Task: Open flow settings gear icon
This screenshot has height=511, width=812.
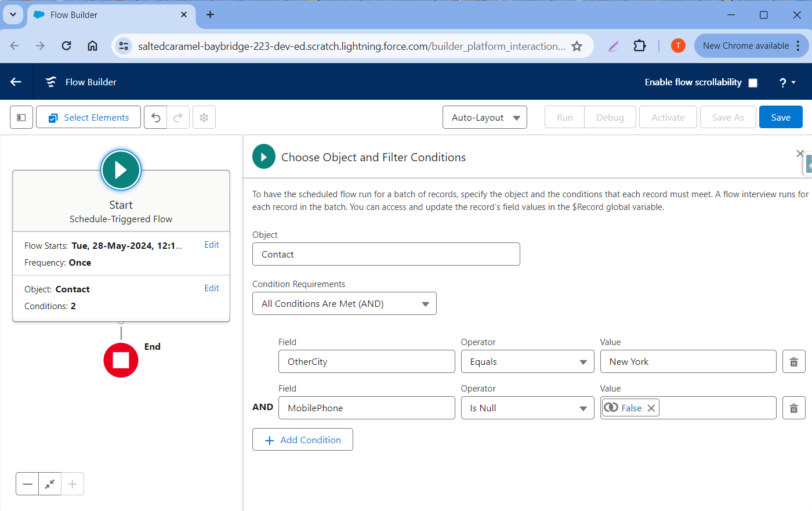Action: 204,117
